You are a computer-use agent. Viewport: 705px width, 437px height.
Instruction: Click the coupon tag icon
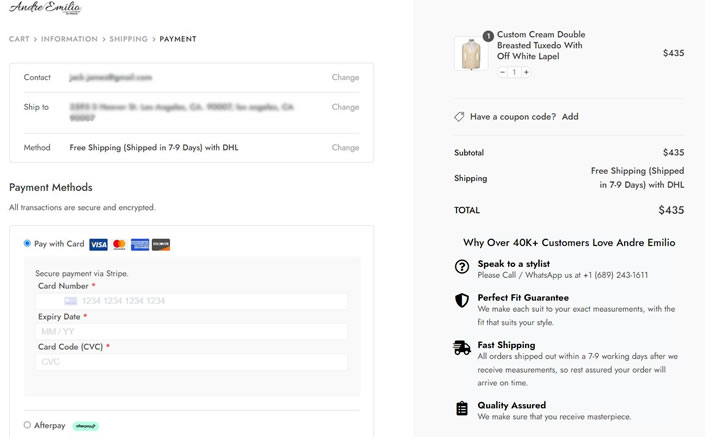(x=459, y=117)
